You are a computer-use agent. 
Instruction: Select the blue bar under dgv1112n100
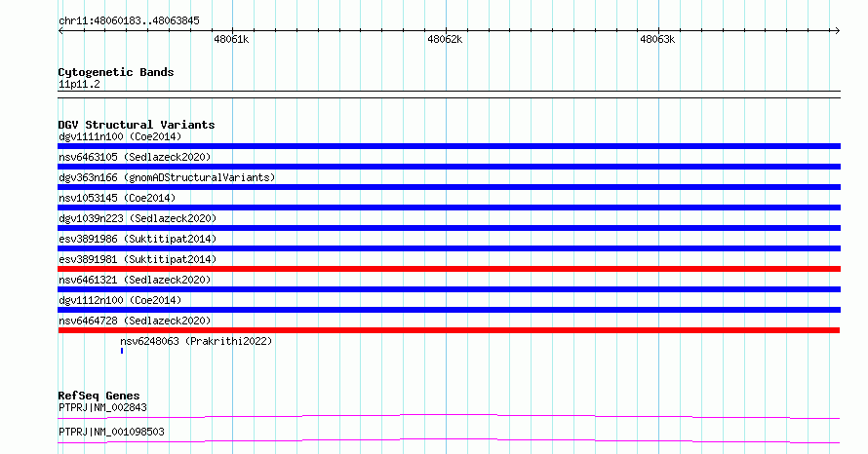coord(449,310)
